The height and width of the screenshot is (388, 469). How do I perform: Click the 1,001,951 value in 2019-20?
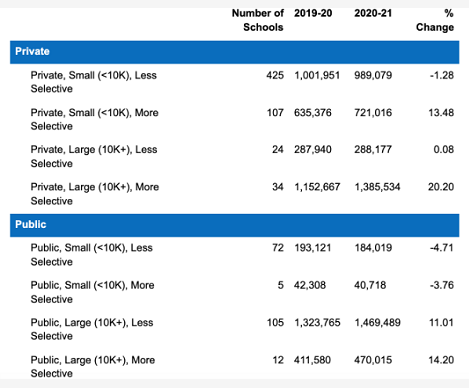click(x=317, y=75)
